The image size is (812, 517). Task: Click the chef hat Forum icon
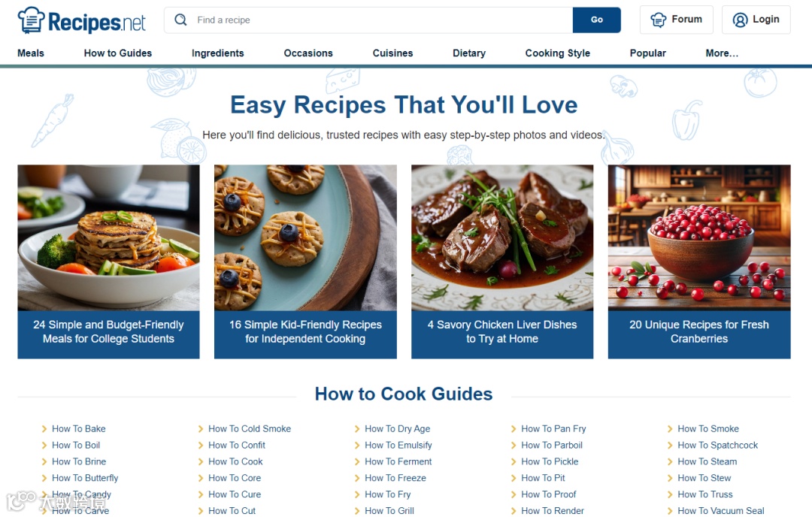[658, 20]
